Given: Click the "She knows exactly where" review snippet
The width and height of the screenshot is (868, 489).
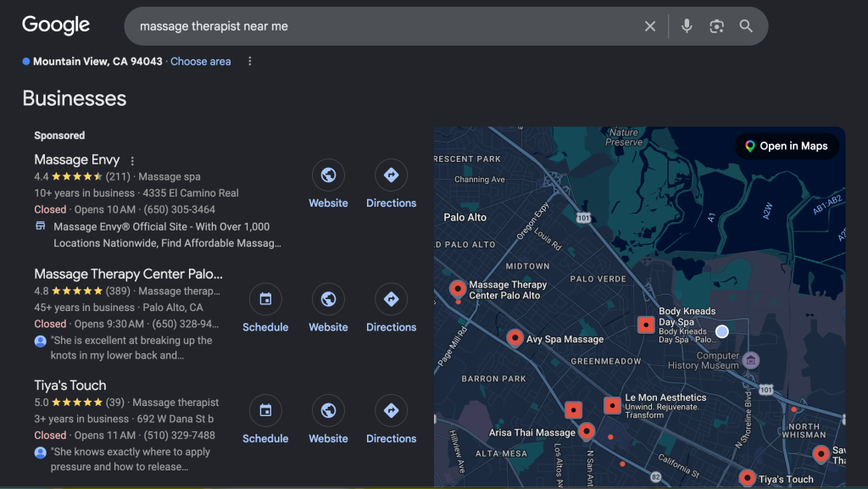Looking at the screenshot, I should point(130,459).
